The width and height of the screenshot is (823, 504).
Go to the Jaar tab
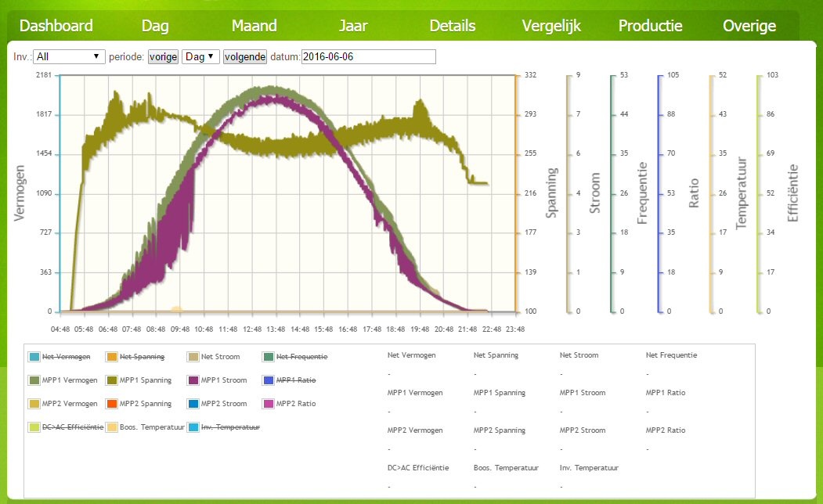pos(353,26)
